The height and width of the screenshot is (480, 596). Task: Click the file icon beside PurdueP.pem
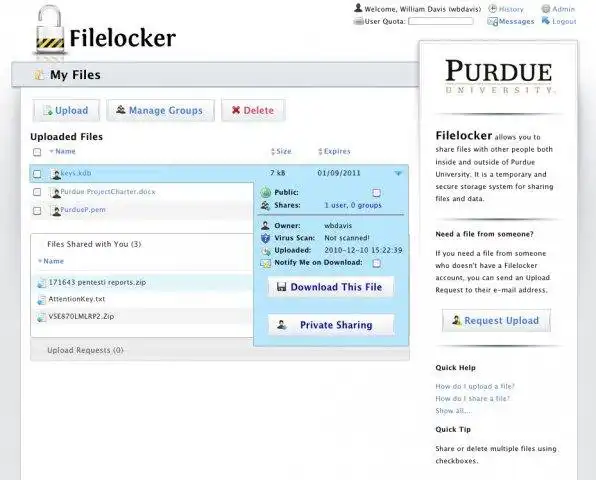click(x=56, y=211)
